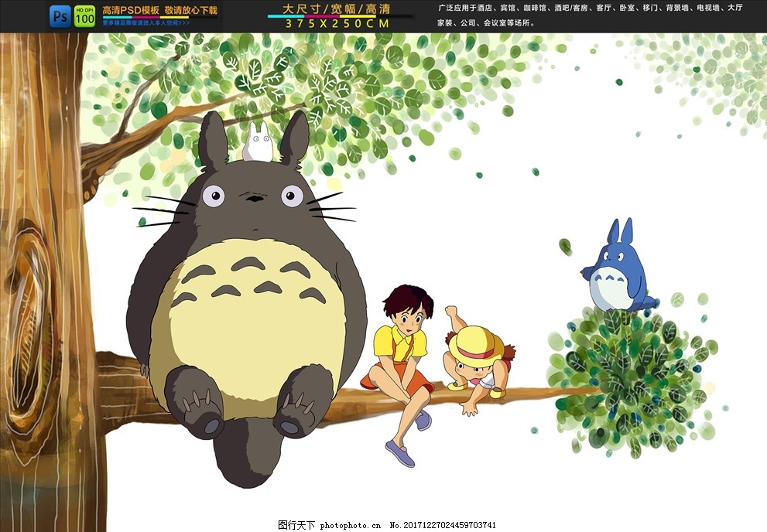Click the 图行天下 photophoto.cn footer text
The width and height of the screenshot is (767, 532).
pos(330,525)
